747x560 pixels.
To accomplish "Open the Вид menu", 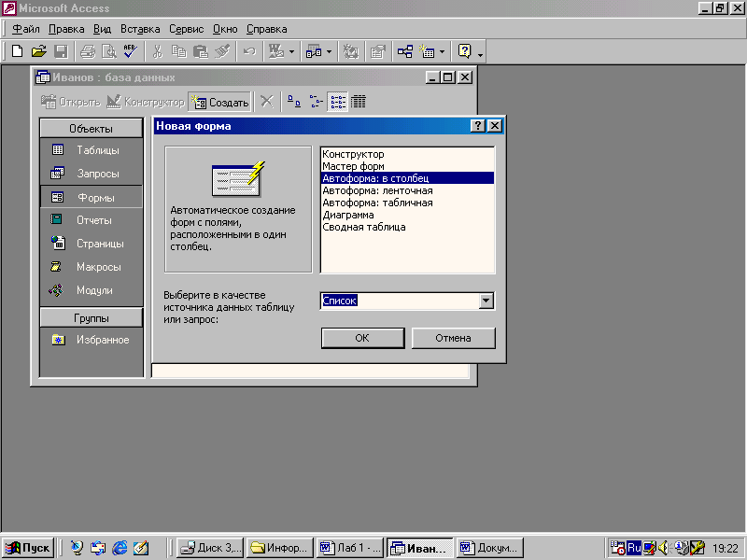I will (102, 29).
